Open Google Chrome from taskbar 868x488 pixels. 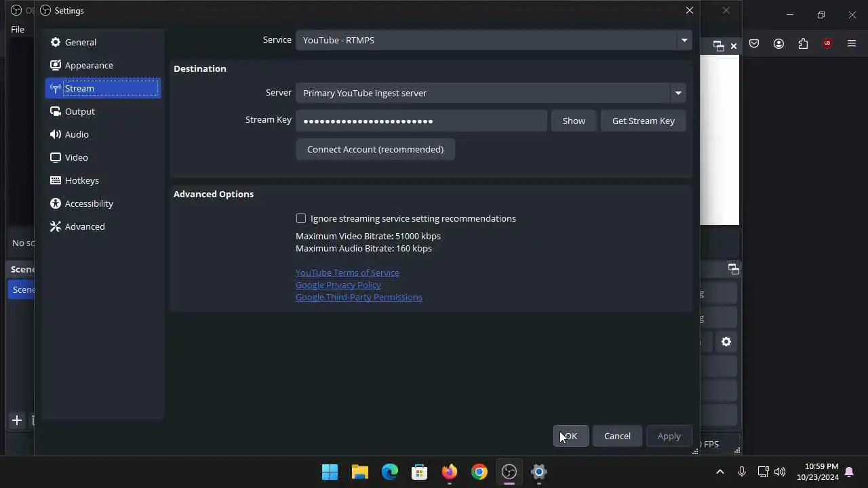click(x=479, y=472)
